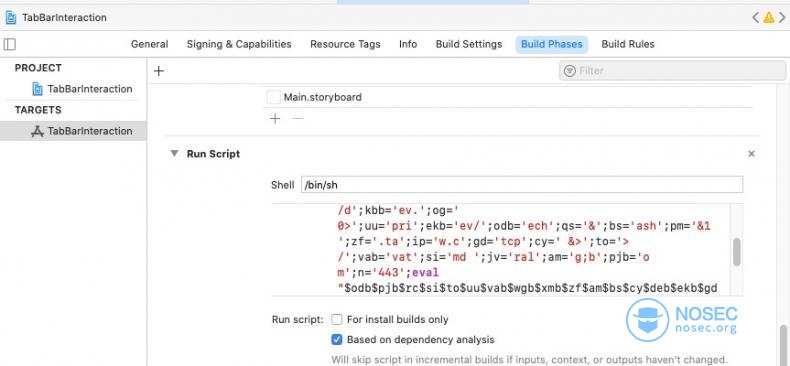The image size is (790, 366).
Task: Go to previous issue arrow
Action: 755,18
